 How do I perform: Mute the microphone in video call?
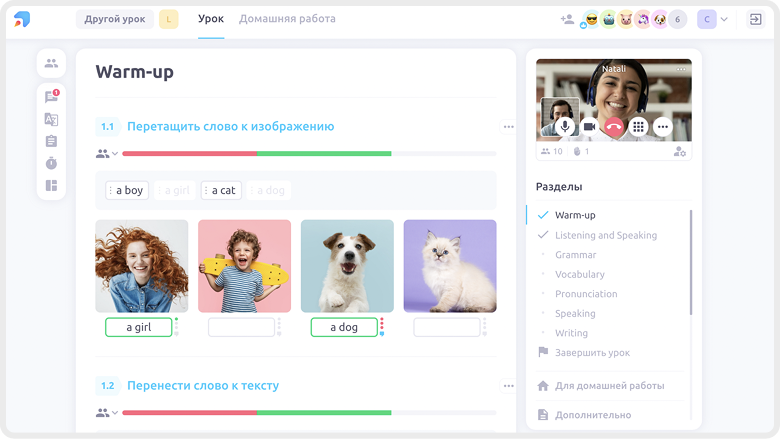coord(565,127)
